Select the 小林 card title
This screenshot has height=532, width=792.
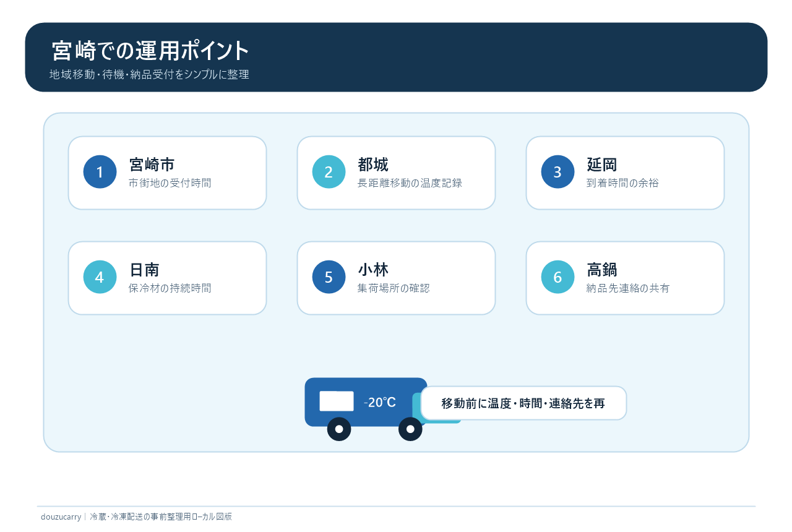point(373,270)
